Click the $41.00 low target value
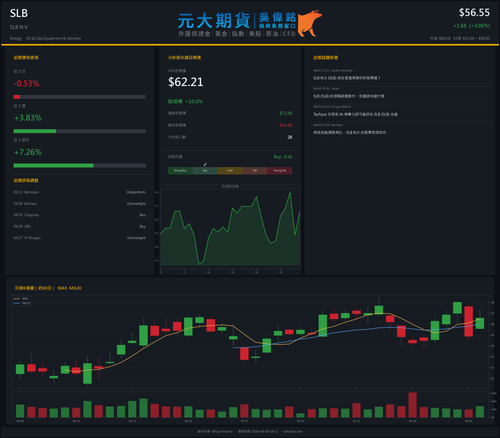This screenshot has height=438, width=500. pos(286,125)
